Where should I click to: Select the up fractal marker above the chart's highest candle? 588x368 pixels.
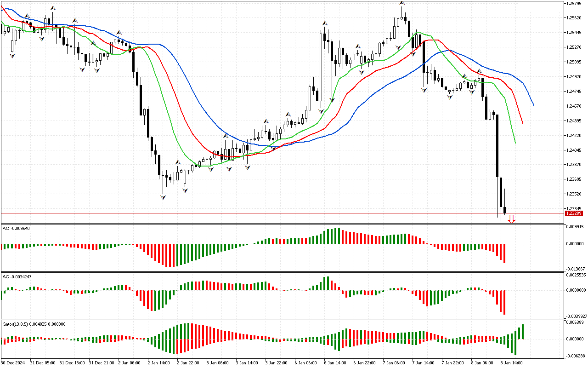tap(402, 3)
